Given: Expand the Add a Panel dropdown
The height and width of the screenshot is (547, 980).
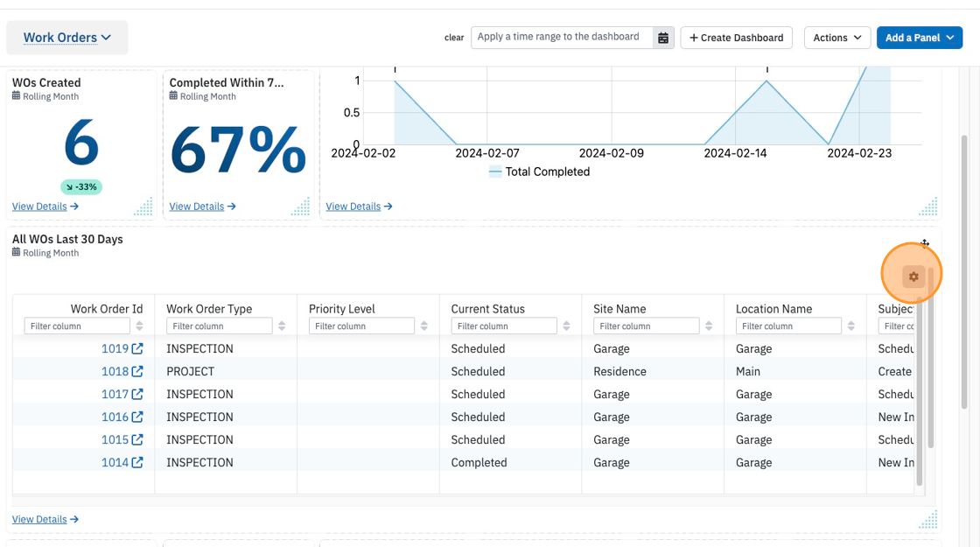Looking at the screenshot, I should (x=920, y=38).
